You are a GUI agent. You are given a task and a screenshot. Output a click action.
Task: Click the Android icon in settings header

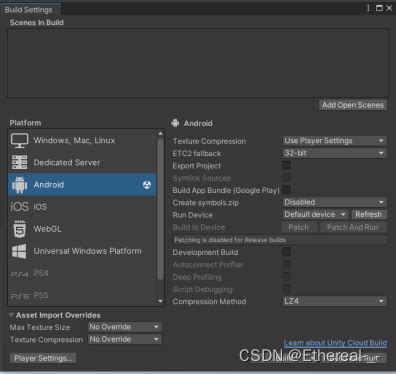[x=175, y=123]
